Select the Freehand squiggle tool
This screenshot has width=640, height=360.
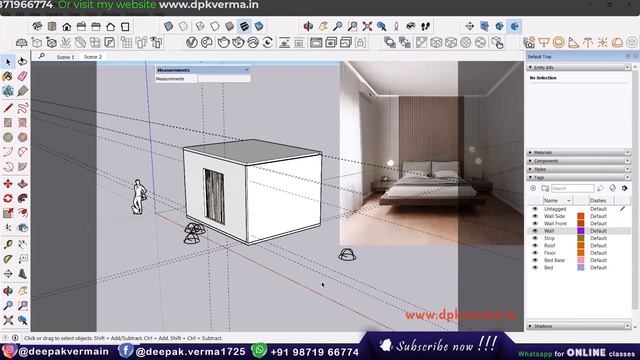(x=22, y=108)
